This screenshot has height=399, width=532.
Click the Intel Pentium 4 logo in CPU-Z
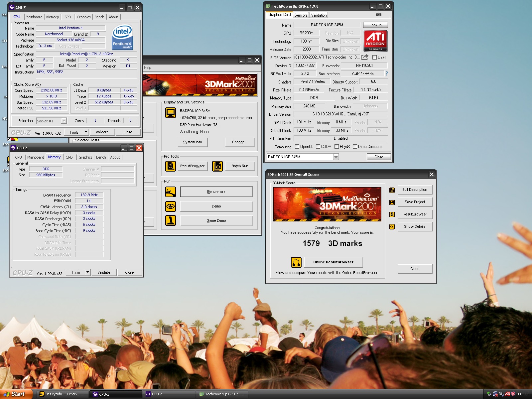click(x=123, y=37)
